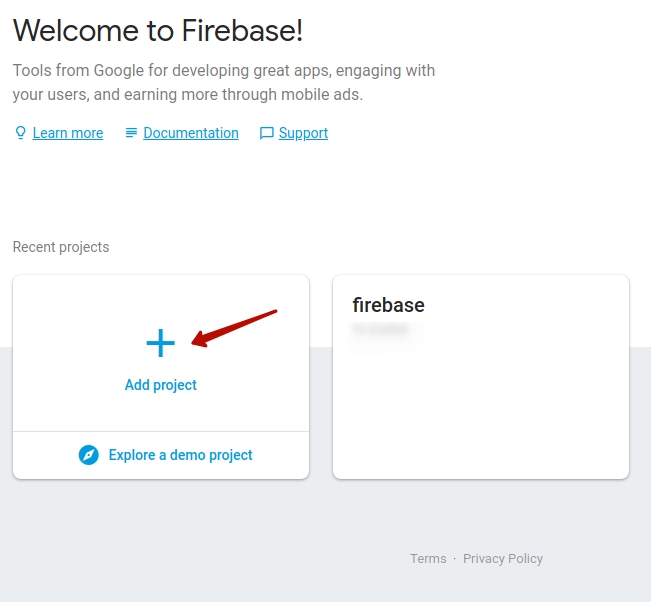
Task: Click the Welcome to Firebase! heading
Action: [158, 31]
